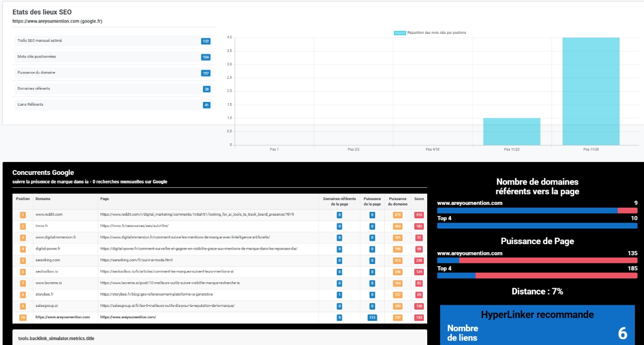Click the 41 badge for Liens Référents
The image size is (644, 345).
point(207,105)
